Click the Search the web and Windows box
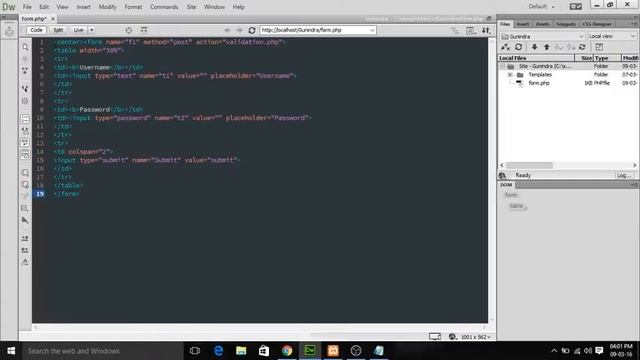This screenshot has width=640, height=360. 102,351
